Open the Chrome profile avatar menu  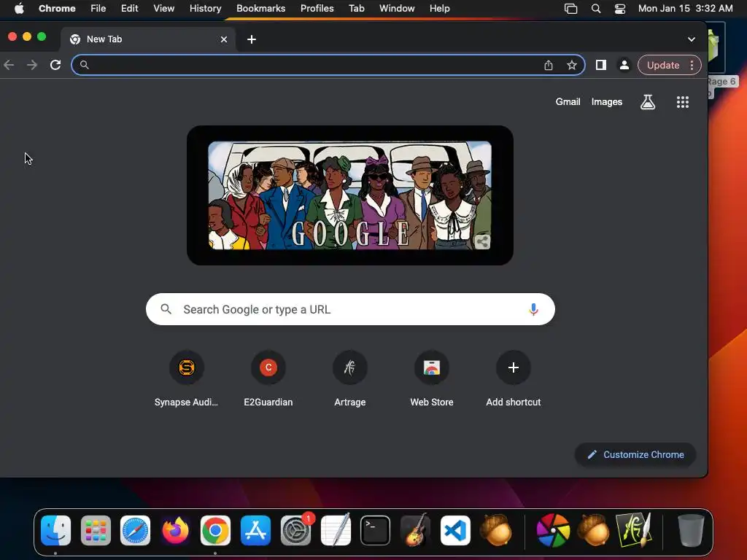624,65
